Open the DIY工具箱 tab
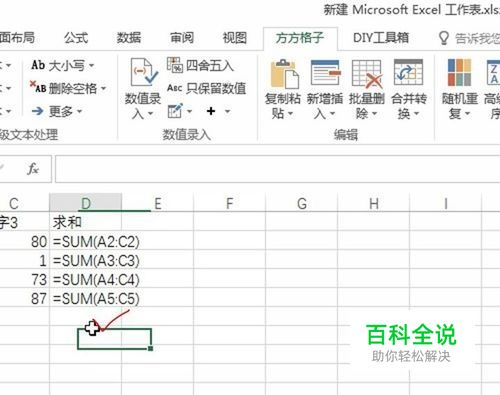The width and height of the screenshot is (500, 395). point(381,38)
